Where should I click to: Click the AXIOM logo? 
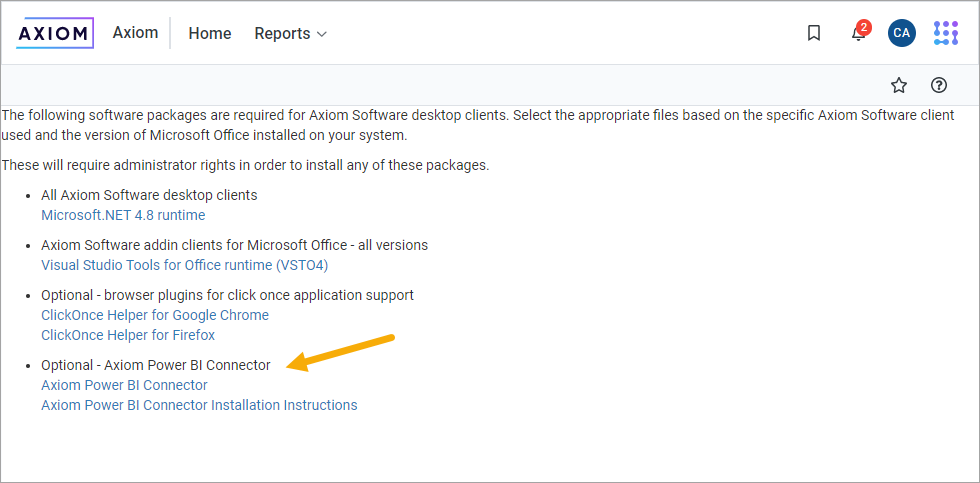[55, 33]
